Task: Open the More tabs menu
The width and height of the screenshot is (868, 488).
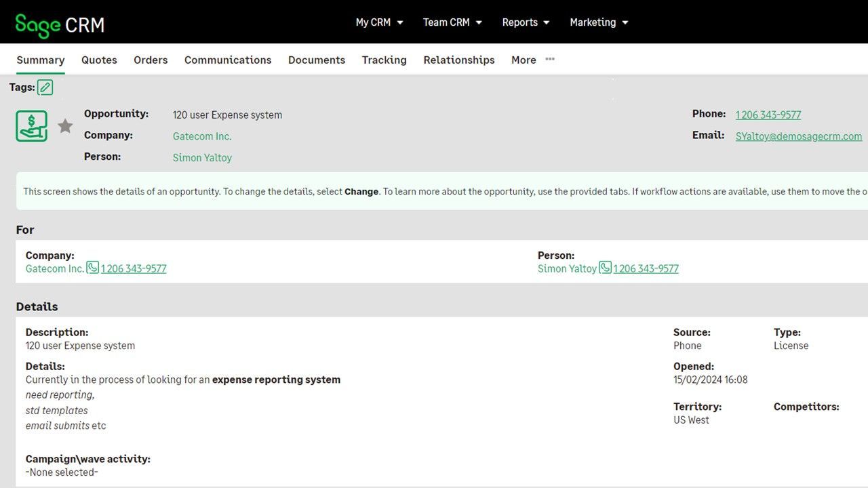Action: (524, 60)
